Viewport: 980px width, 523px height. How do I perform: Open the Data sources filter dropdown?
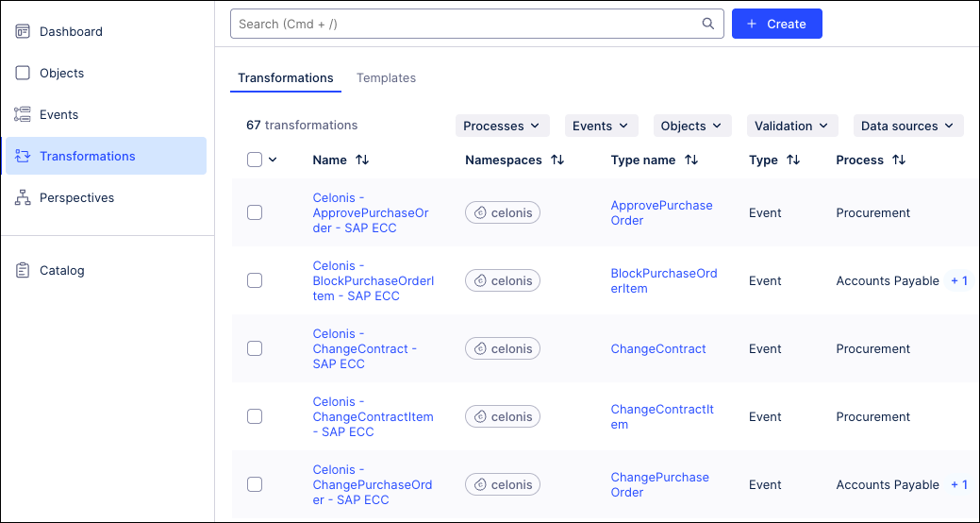coord(907,126)
